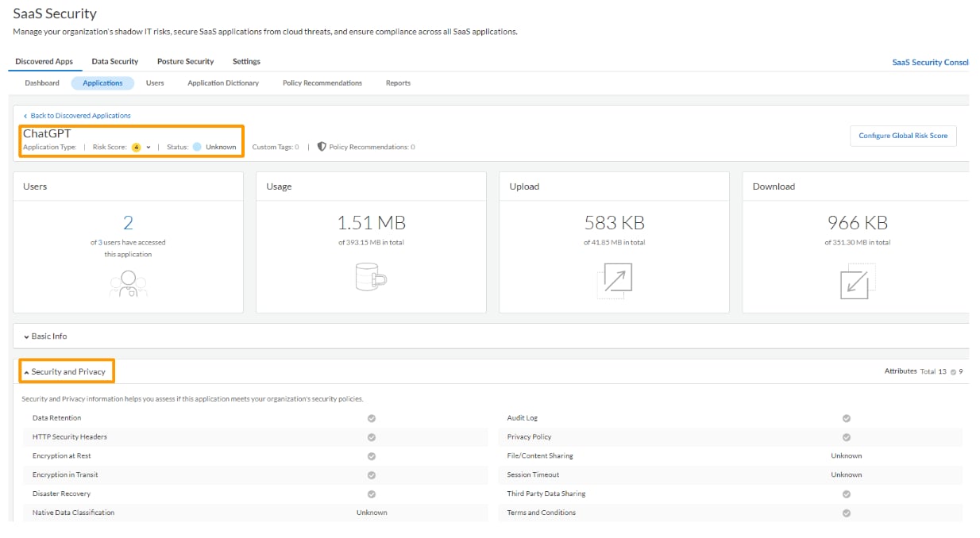Click the HTTP Security Headers check icon
The width and height of the screenshot is (980, 538).
tap(372, 437)
